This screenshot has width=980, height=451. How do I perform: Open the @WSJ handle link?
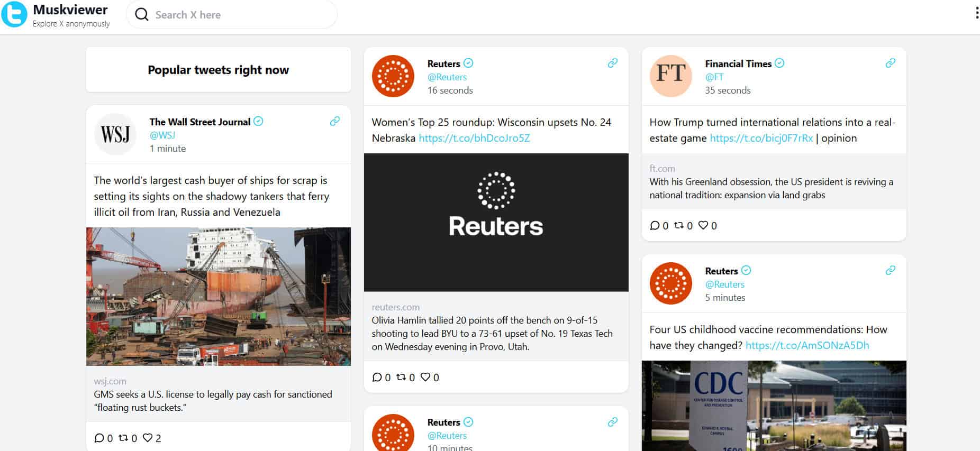pyautogui.click(x=162, y=135)
